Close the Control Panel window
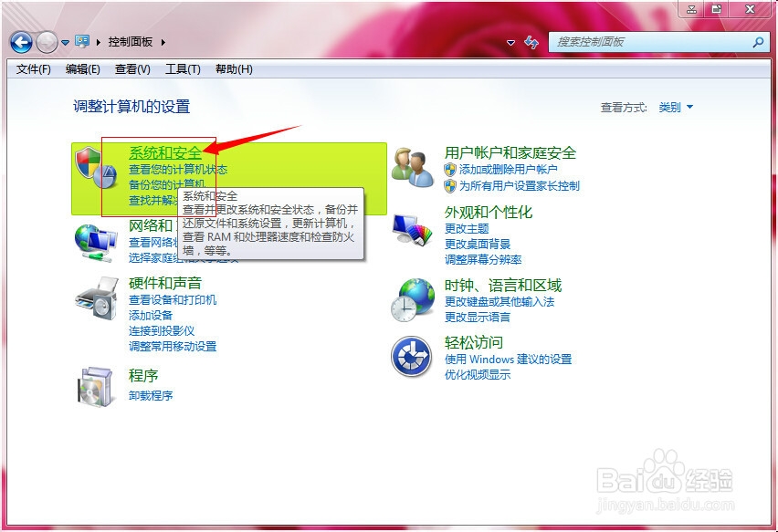 click(751, 9)
